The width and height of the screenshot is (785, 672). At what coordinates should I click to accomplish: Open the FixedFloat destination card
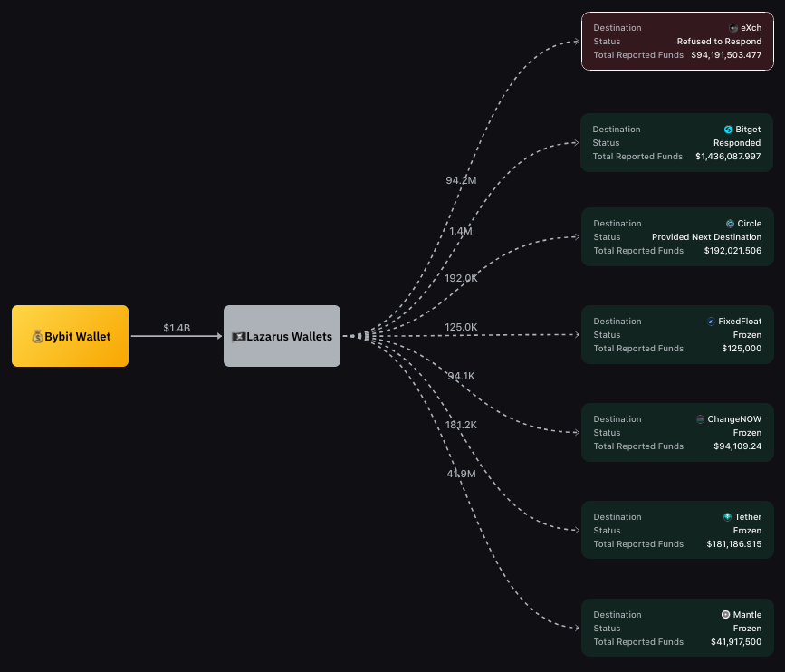click(677, 334)
